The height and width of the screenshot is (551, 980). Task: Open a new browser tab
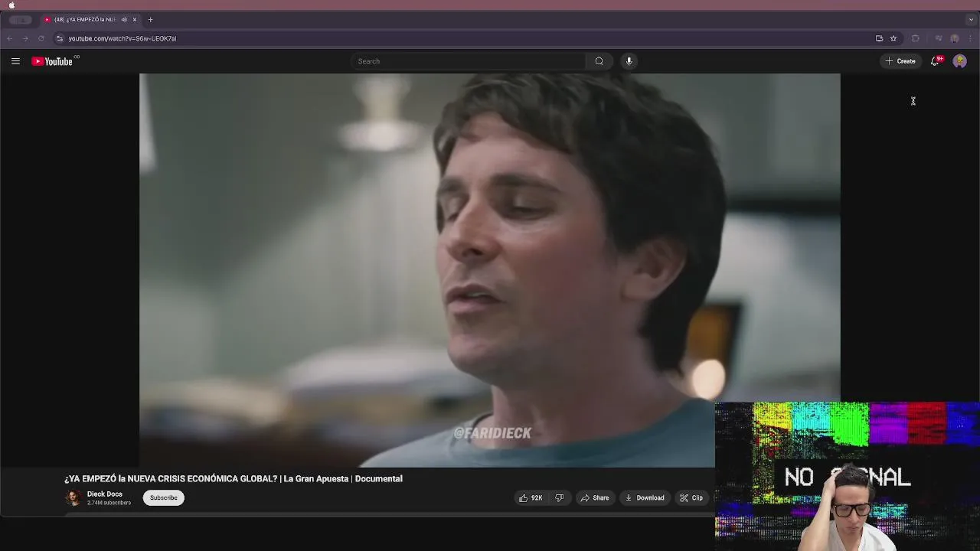click(150, 20)
